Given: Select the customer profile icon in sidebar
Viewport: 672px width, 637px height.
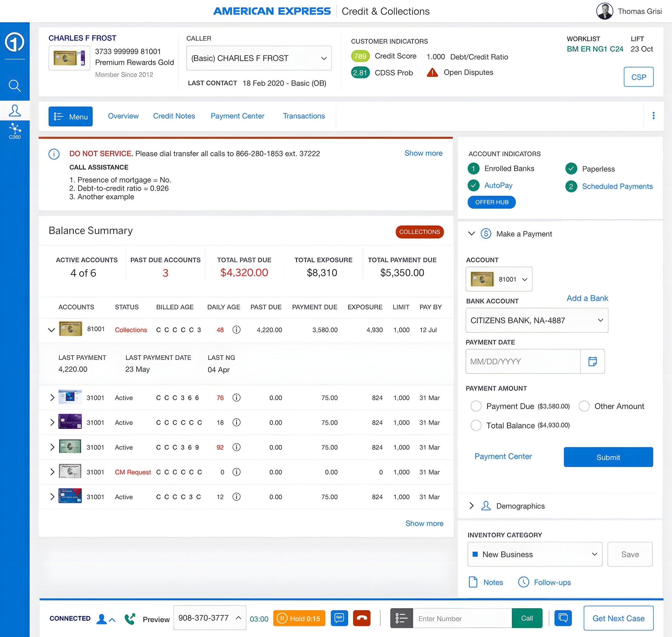Looking at the screenshot, I should point(15,110).
